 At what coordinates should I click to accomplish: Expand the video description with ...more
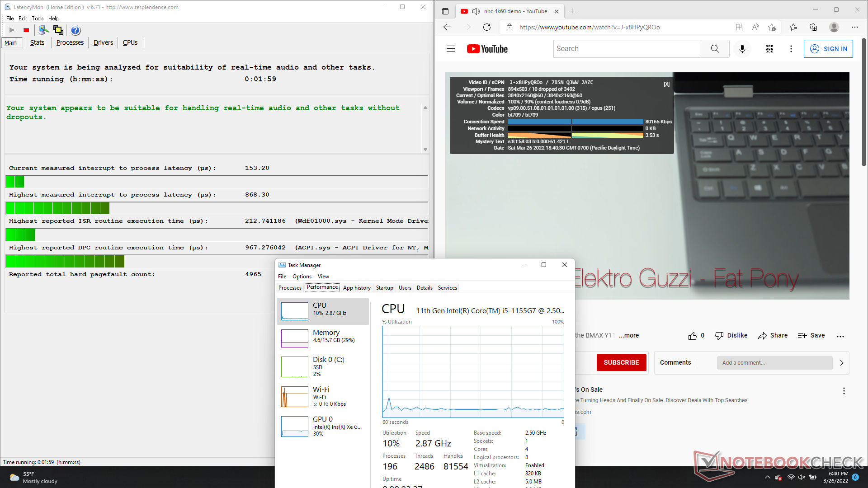629,335
